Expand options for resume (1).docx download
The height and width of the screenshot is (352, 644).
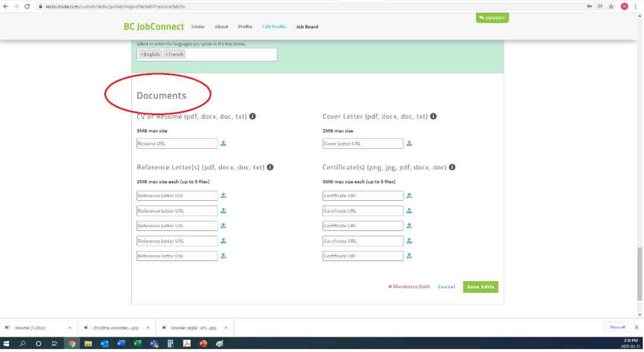pos(69,327)
